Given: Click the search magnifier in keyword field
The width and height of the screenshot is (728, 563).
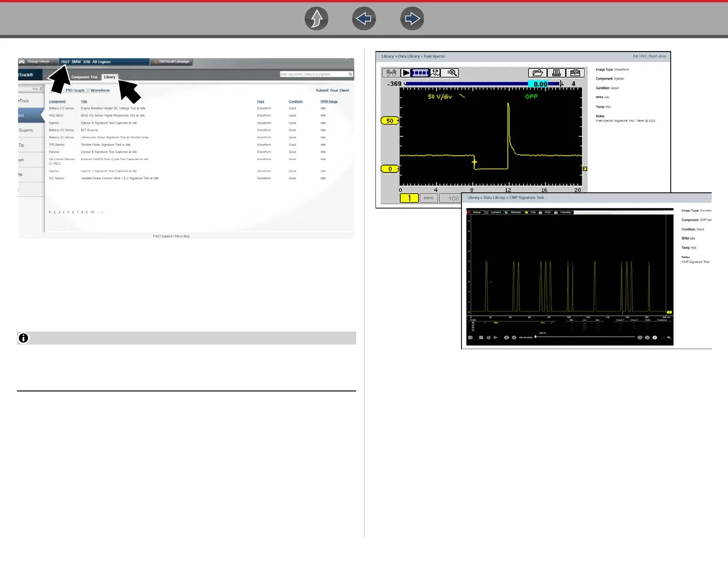Looking at the screenshot, I should point(350,74).
